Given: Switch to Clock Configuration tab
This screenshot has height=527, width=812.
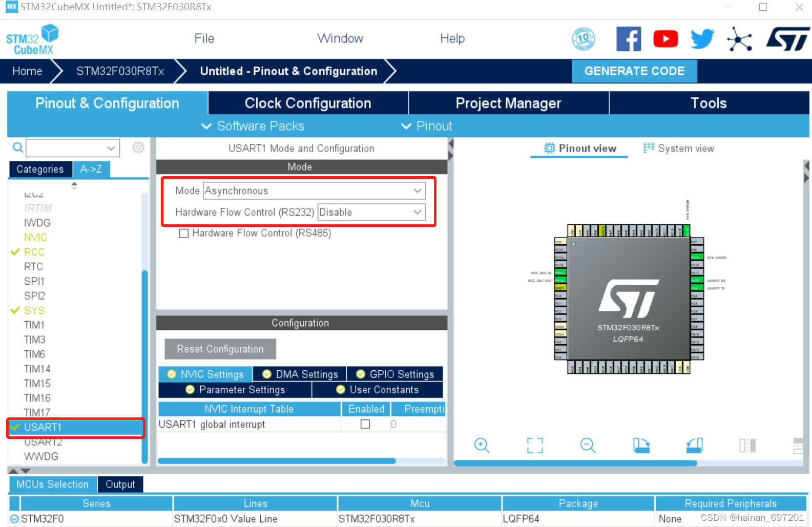Looking at the screenshot, I should [308, 103].
